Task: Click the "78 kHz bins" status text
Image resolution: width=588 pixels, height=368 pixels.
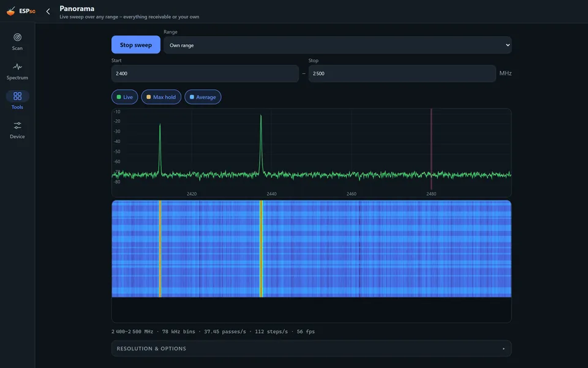Action: 178,332
